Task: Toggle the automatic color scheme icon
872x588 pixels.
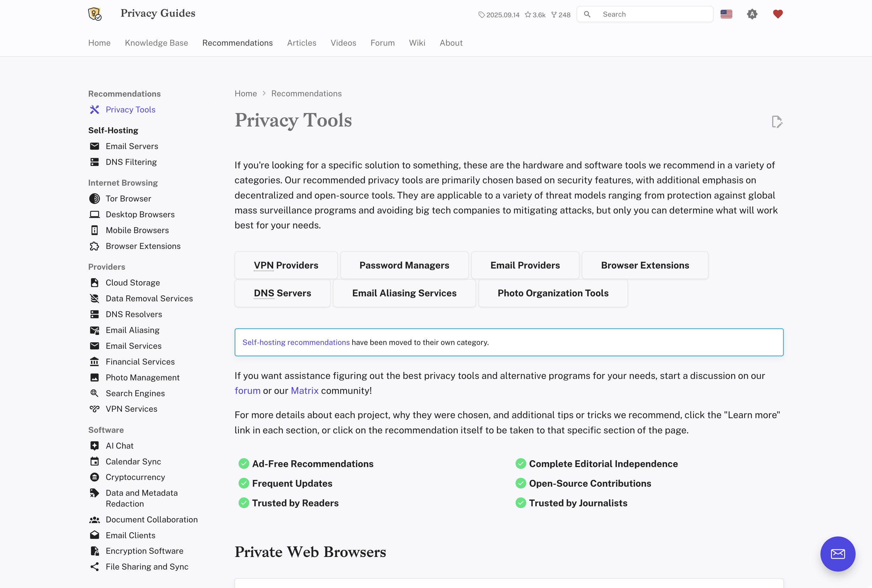Action: click(752, 14)
